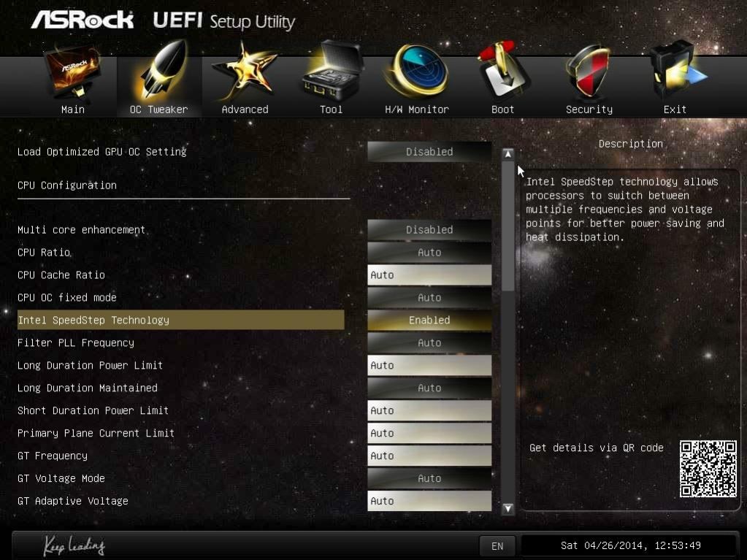
Task: Open the Exit door icon
Action: point(676,71)
